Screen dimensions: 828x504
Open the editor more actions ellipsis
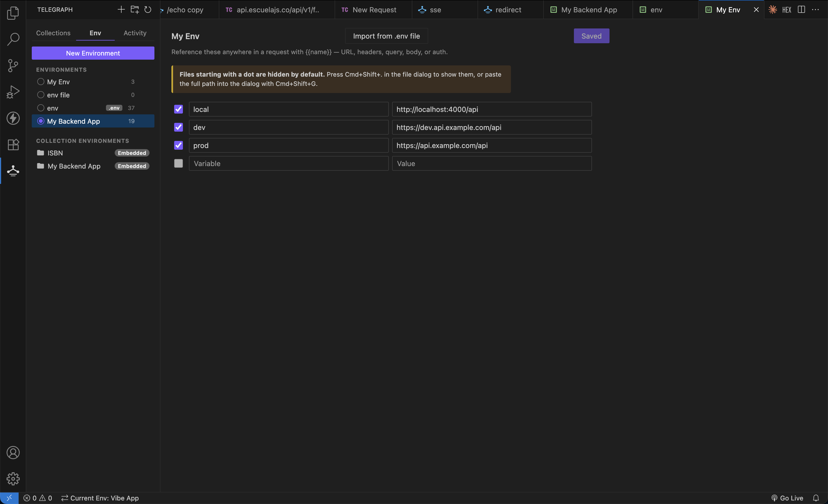tap(815, 9)
